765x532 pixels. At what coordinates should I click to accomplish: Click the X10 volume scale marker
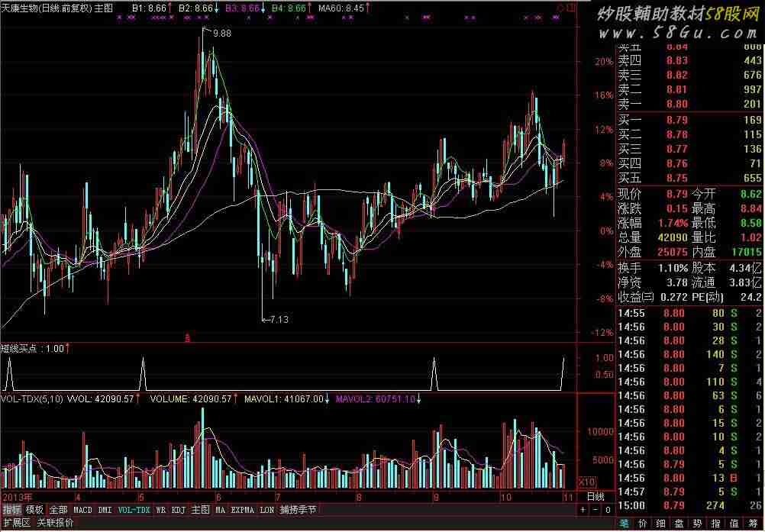(x=586, y=482)
